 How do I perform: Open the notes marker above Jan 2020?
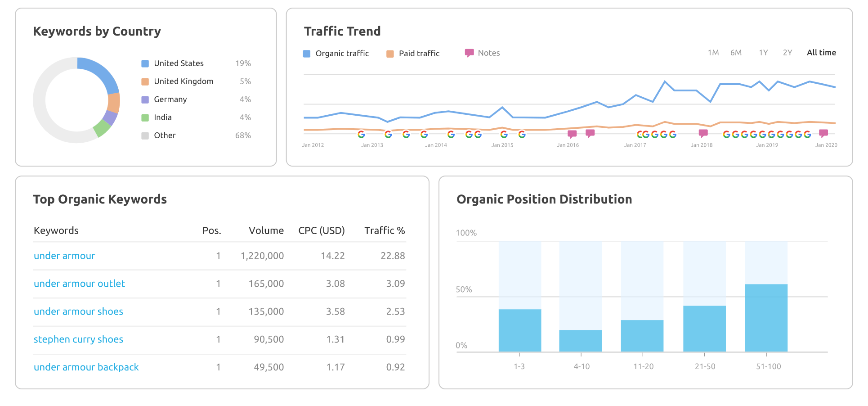coord(823,133)
